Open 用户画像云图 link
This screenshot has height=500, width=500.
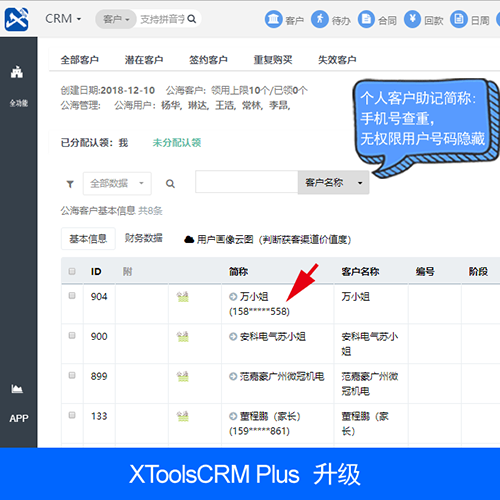pyautogui.click(x=268, y=239)
